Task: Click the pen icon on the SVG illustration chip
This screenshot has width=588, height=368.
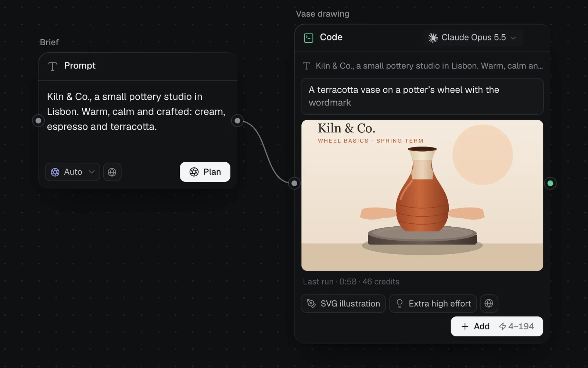Action: click(311, 304)
